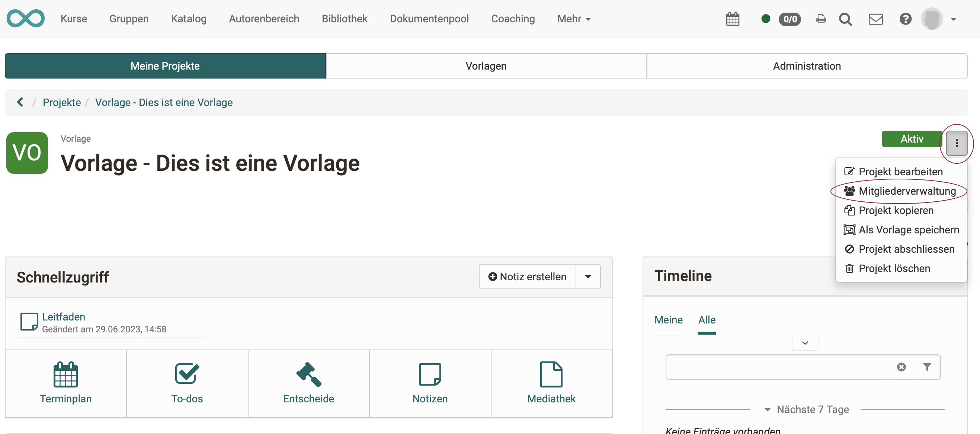Open dropdown arrow next to Notiz erstellen
This screenshot has width=980, height=434.
(x=588, y=277)
